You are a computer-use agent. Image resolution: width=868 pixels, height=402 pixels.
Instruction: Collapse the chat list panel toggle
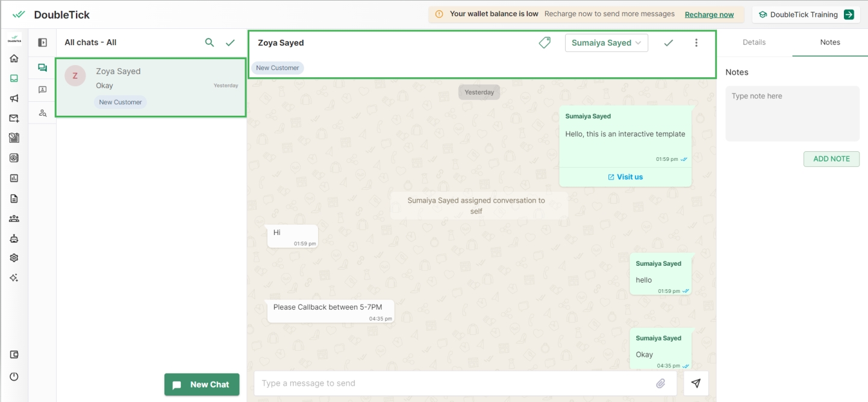(42, 43)
